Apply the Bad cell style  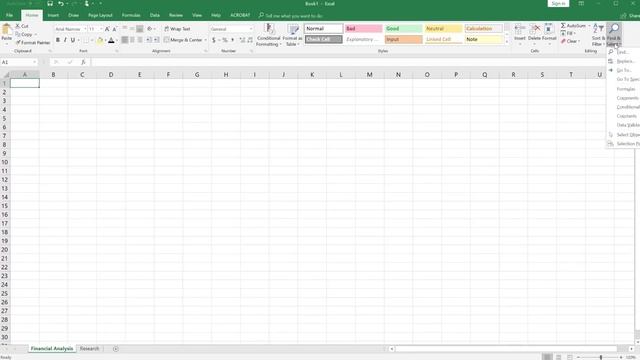pos(364,29)
